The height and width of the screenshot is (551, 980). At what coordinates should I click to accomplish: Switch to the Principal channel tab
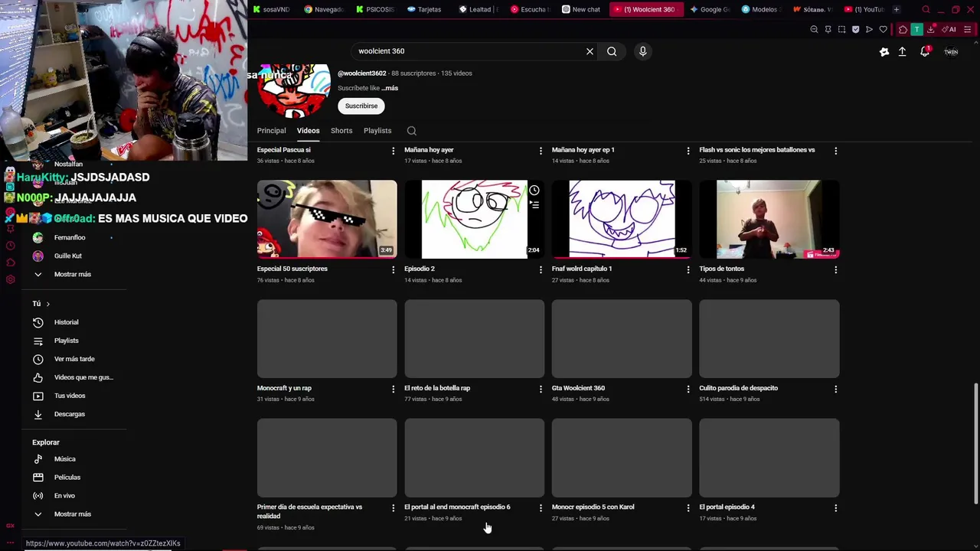pos(271,131)
